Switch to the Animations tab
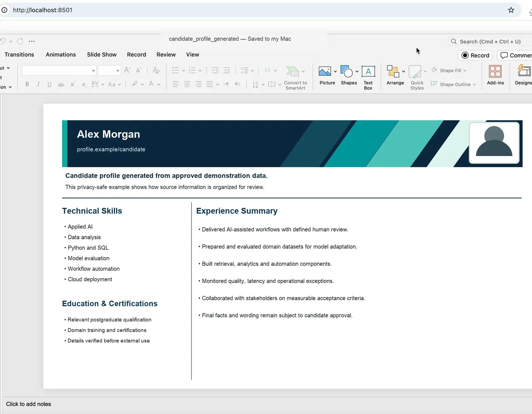 [x=61, y=55]
